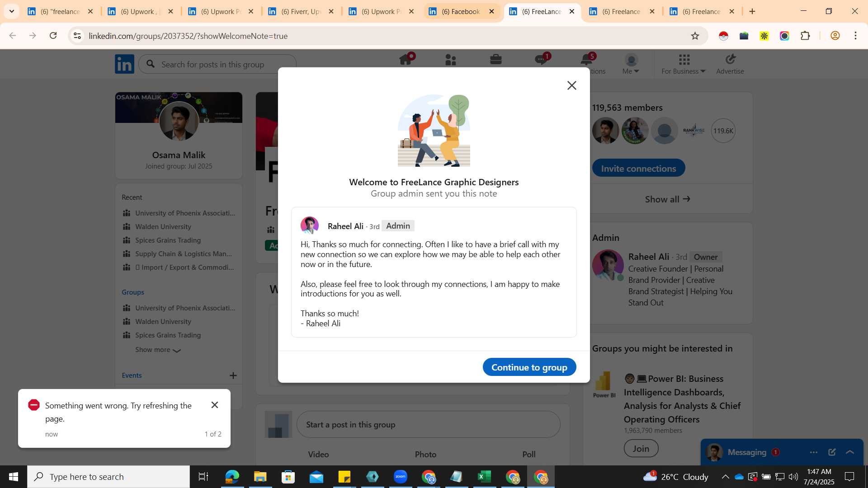This screenshot has height=488, width=868.
Task: Add an event with plus icon
Action: pyautogui.click(x=233, y=375)
